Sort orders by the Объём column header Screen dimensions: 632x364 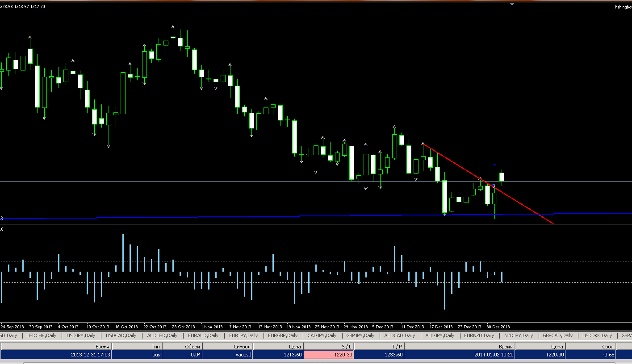click(x=182, y=346)
